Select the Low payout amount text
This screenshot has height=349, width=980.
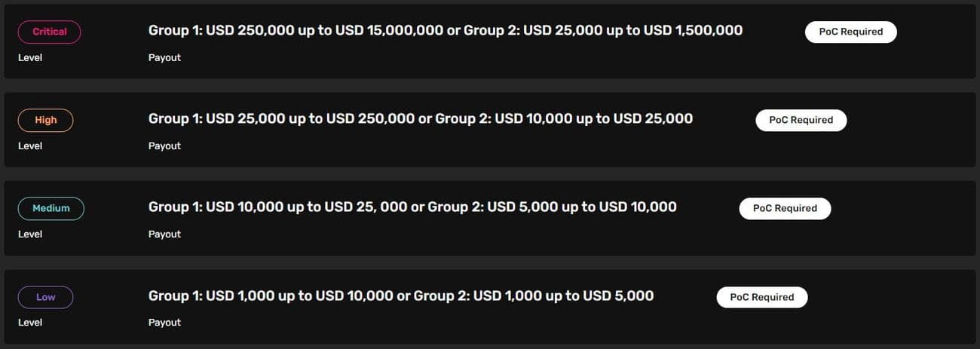coord(400,295)
